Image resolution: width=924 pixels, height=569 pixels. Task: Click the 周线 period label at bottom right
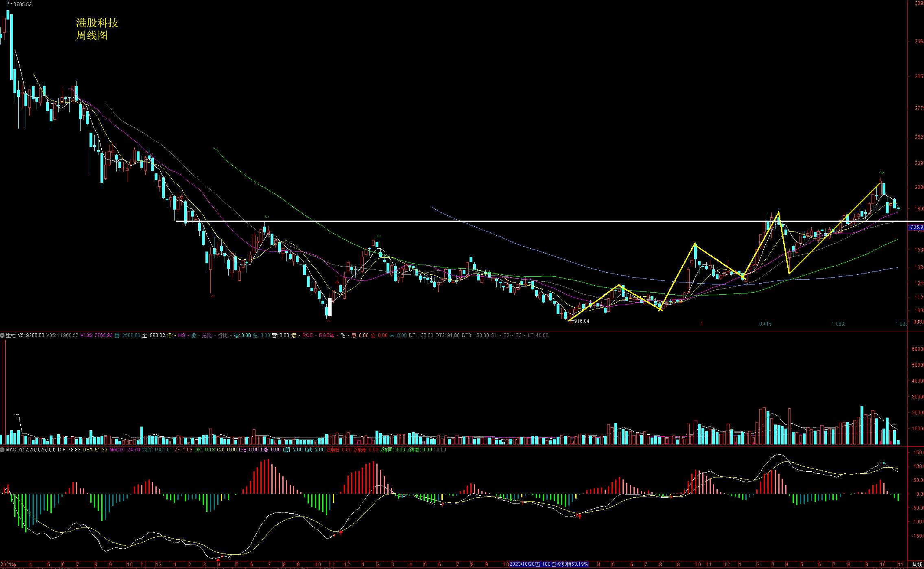tap(917, 565)
